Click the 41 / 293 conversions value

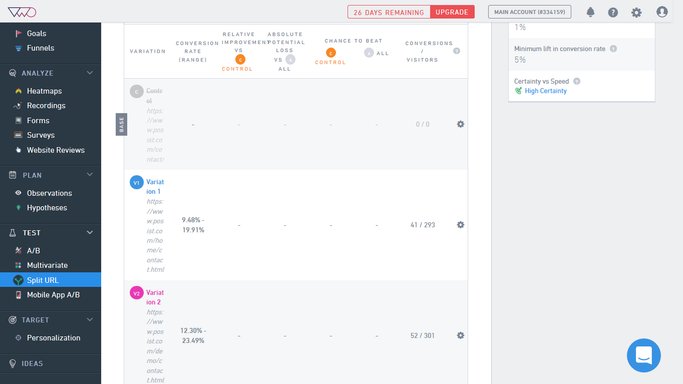point(423,225)
